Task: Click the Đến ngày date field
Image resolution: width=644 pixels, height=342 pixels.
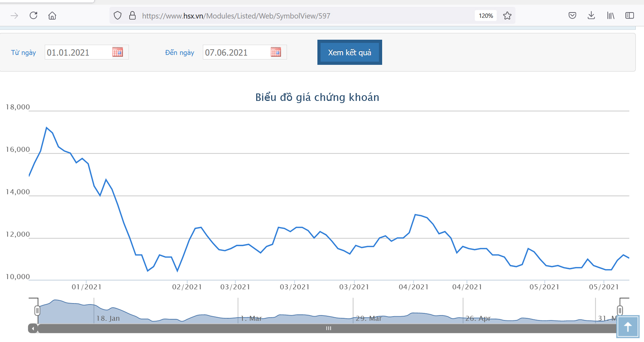Action: (235, 52)
